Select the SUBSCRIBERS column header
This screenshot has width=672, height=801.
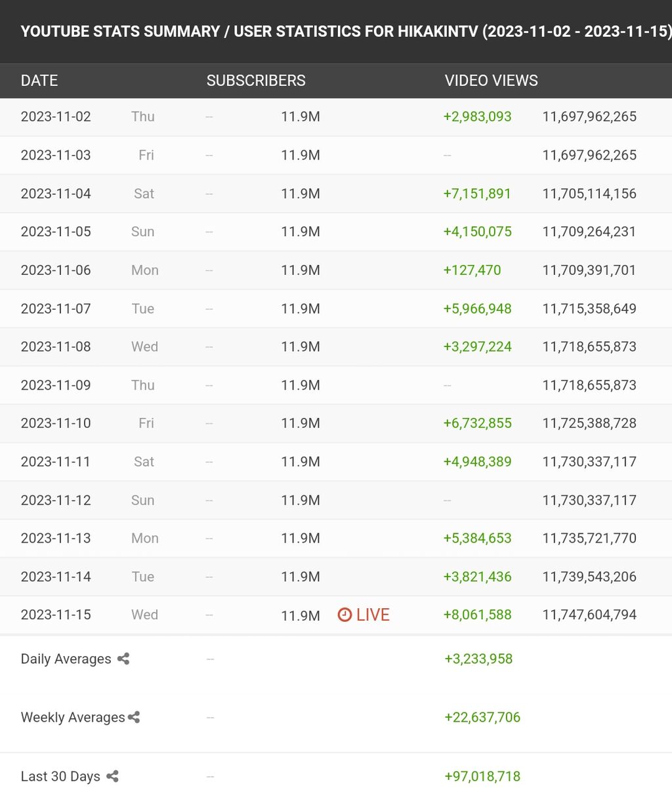256,81
